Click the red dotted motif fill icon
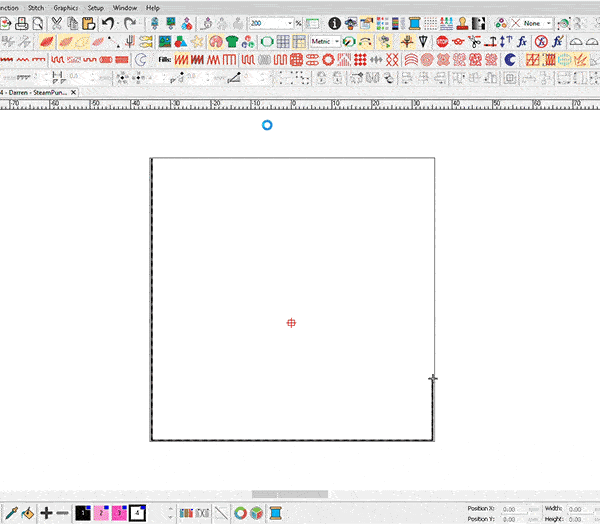The image size is (600, 524). pos(360,60)
